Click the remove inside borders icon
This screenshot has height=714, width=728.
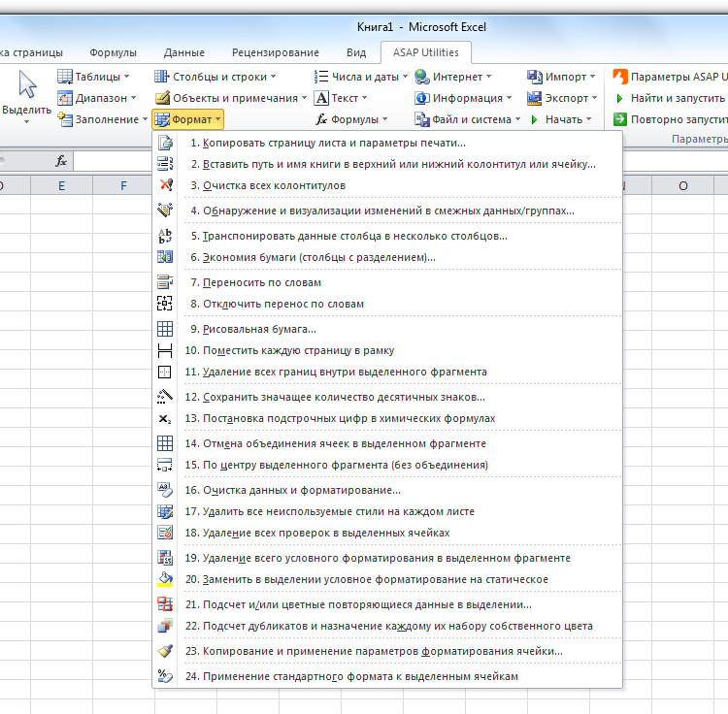coord(165,372)
